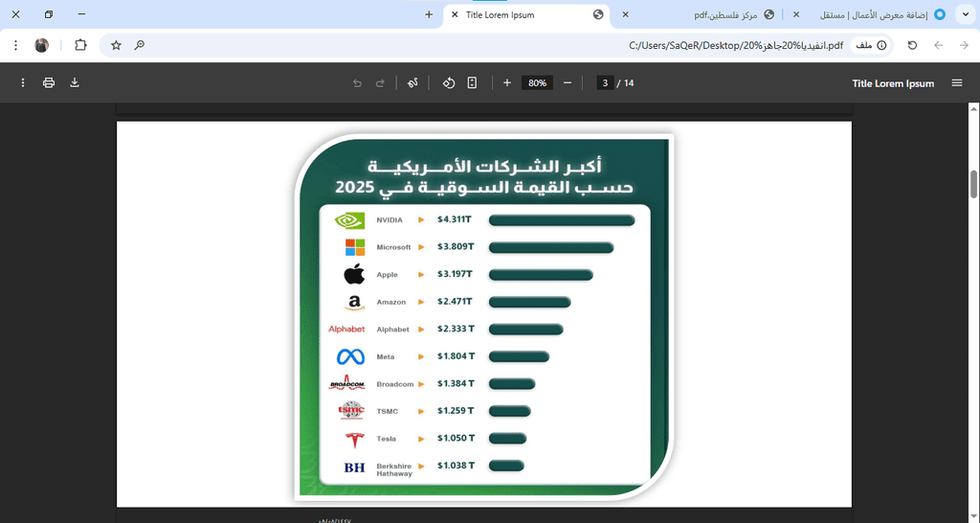Screen dimensions: 980x523
Task: Click the Microsoft logo in the chart
Action: (x=355, y=247)
